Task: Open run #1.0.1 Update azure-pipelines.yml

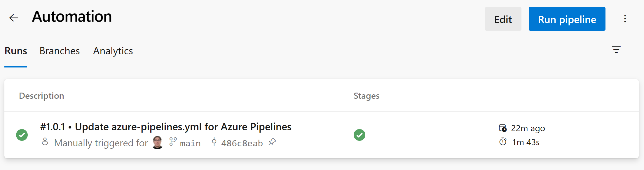Action: [x=166, y=127]
